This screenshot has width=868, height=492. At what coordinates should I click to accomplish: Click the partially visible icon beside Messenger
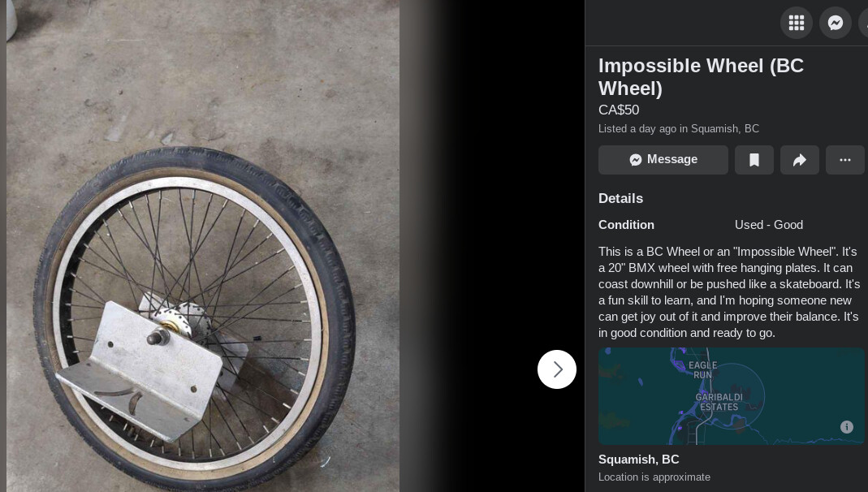(x=864, y=23)
